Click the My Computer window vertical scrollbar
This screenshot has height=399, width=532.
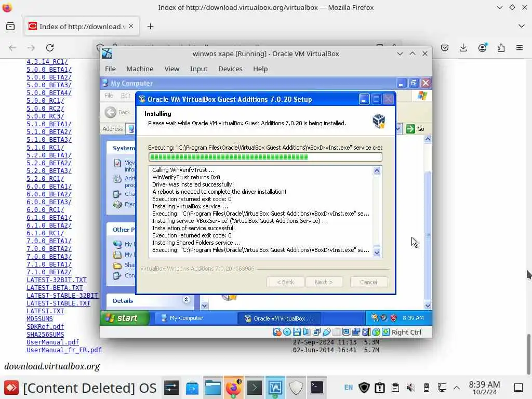coord(428,222)
